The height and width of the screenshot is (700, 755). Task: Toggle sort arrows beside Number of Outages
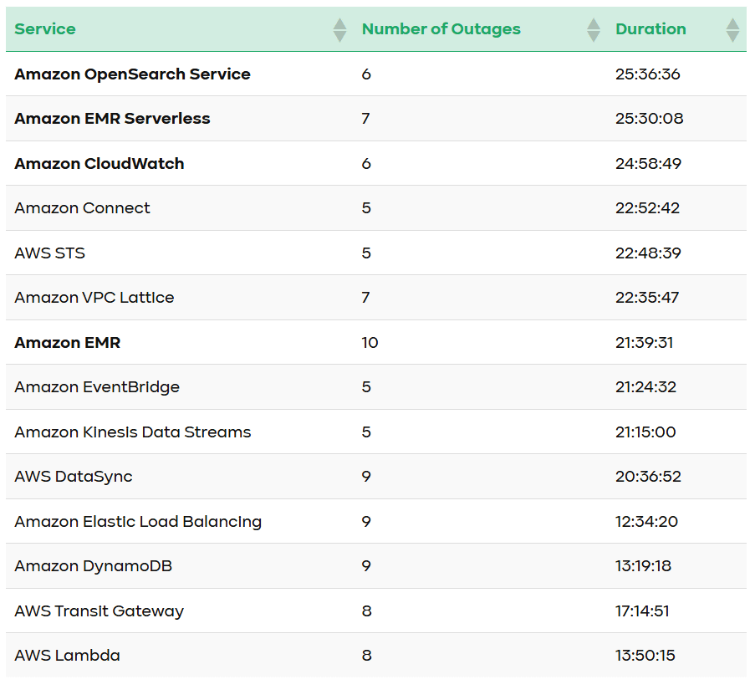[594, 30]
